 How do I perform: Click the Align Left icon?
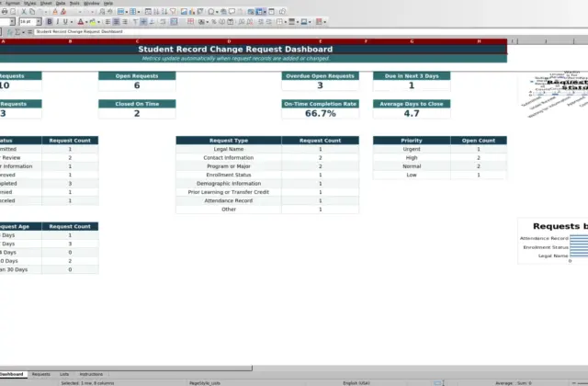click(107, 22)
